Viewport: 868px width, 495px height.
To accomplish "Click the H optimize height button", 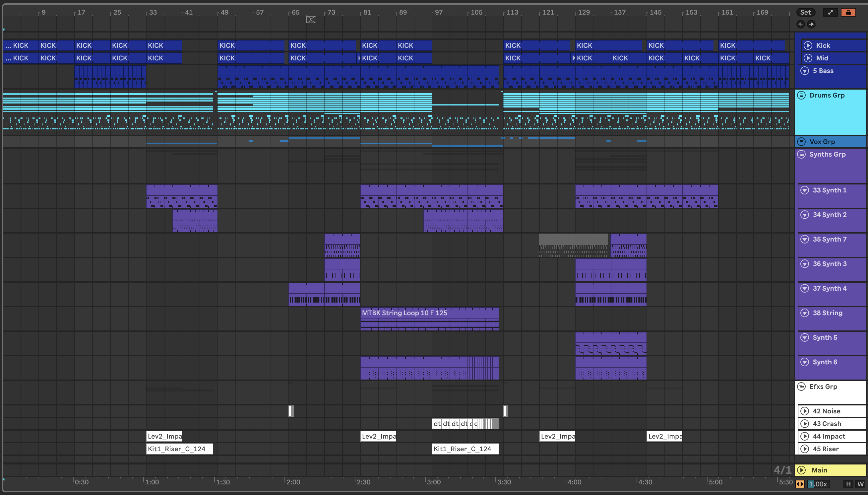I will click(848, 484).
